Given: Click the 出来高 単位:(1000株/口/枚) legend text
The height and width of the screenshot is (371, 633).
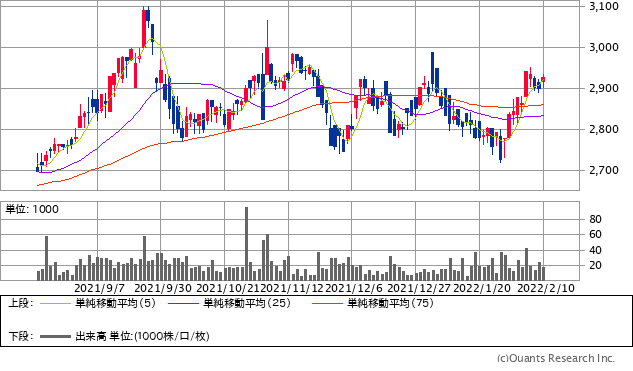Looking at the screenshot, I should (143, 336).
